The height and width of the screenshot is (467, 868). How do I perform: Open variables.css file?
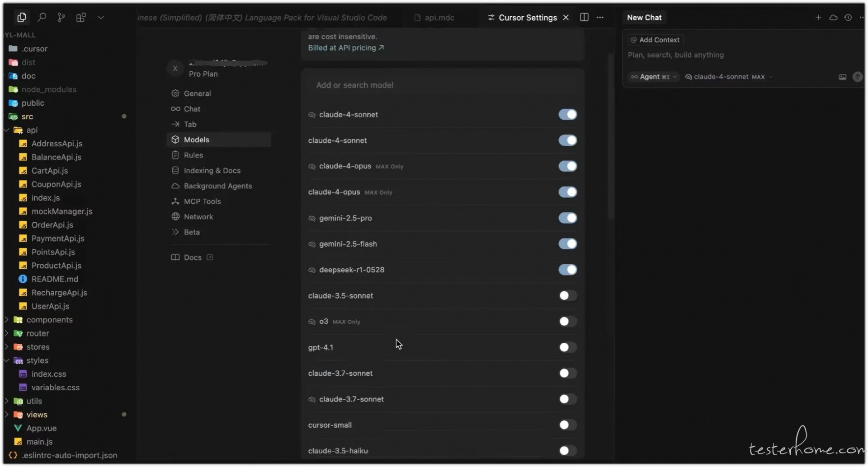(55, 388)
